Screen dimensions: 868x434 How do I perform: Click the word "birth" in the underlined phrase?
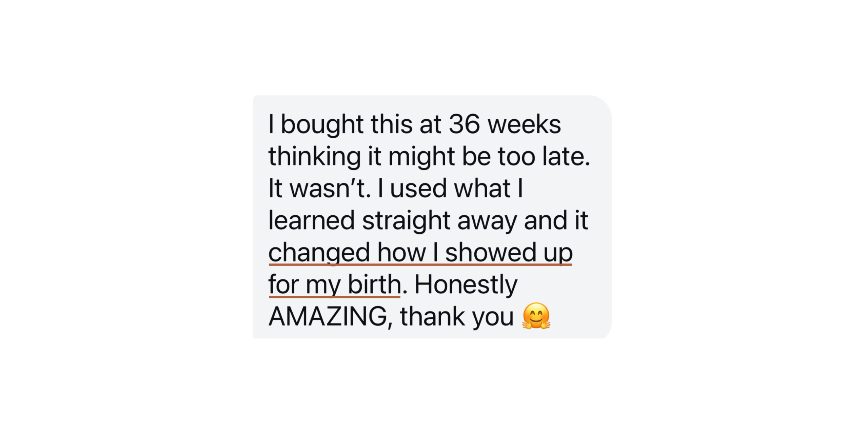click(374, 284)
